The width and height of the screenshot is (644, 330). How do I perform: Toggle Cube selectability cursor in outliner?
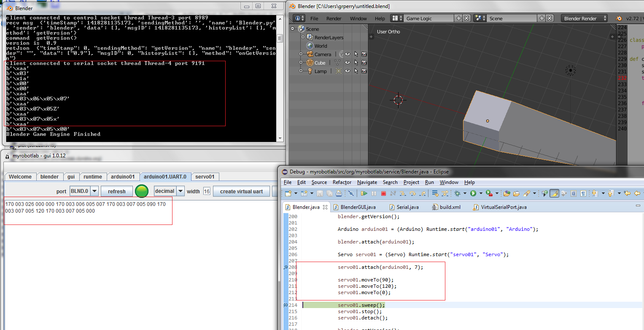pos(356,62)
